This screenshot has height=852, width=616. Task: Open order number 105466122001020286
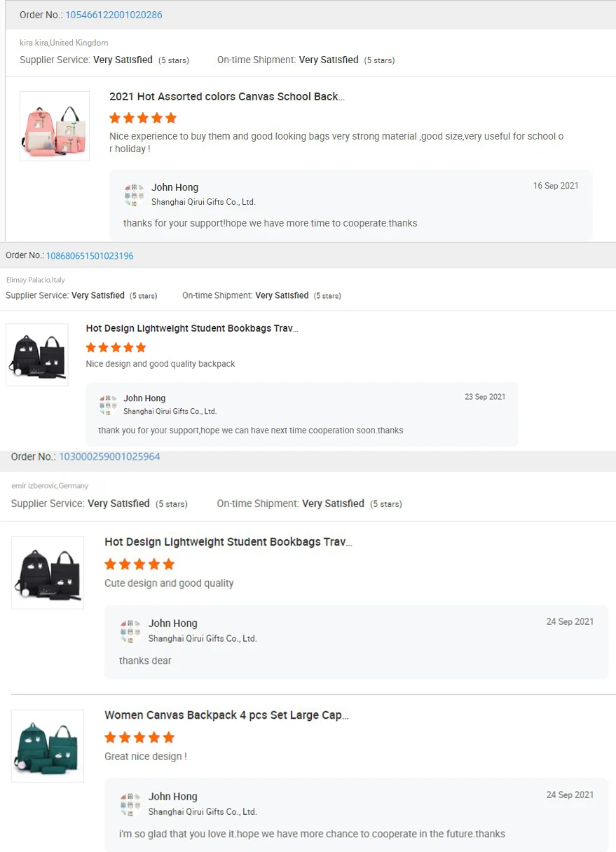pos(114,15)
